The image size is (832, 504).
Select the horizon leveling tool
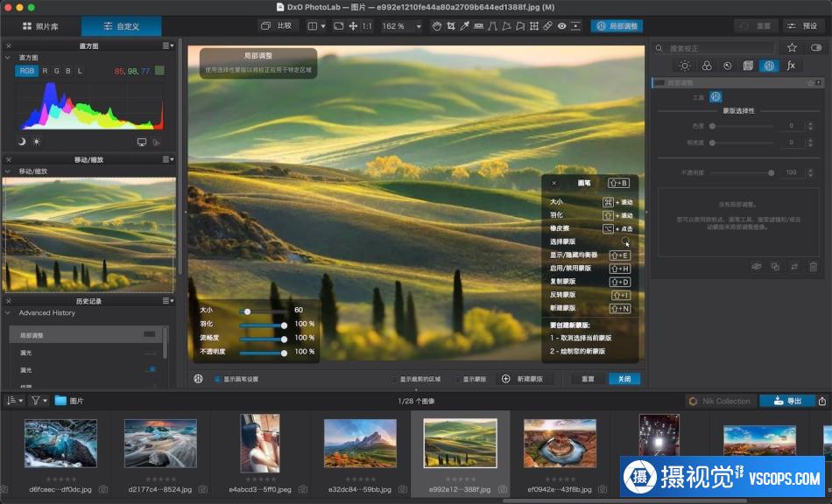click(478, 26)
